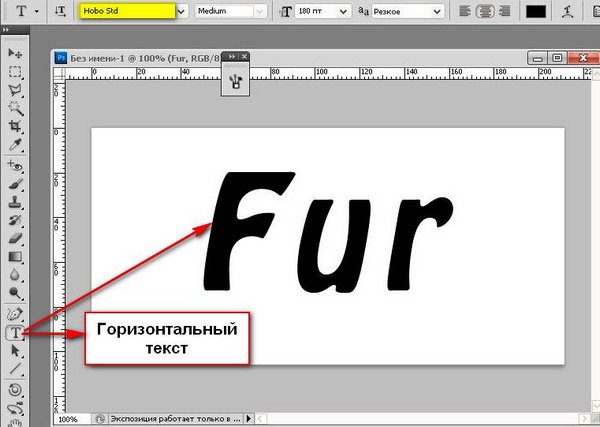
Task: Open brush presets from floating panel
Action: coord(236,81)
